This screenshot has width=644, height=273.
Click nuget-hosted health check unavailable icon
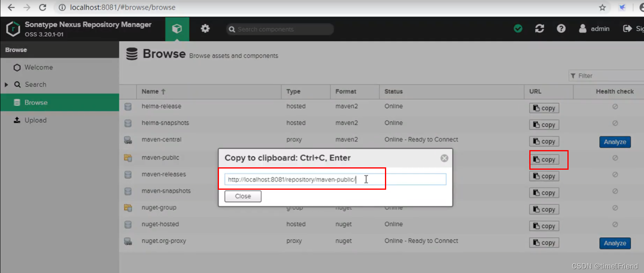click(x=615, y=225)
